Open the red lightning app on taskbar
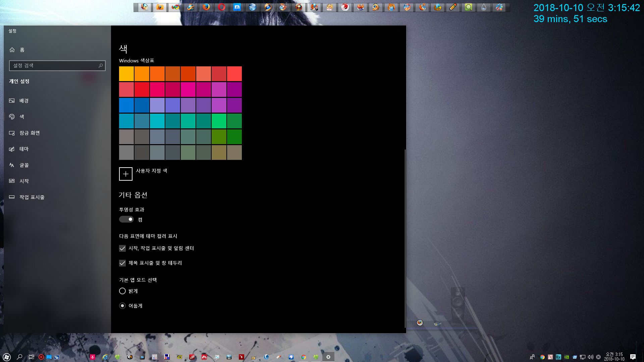Image resolution: width=644 pixels, height=362 pixels. pos(241,357)
